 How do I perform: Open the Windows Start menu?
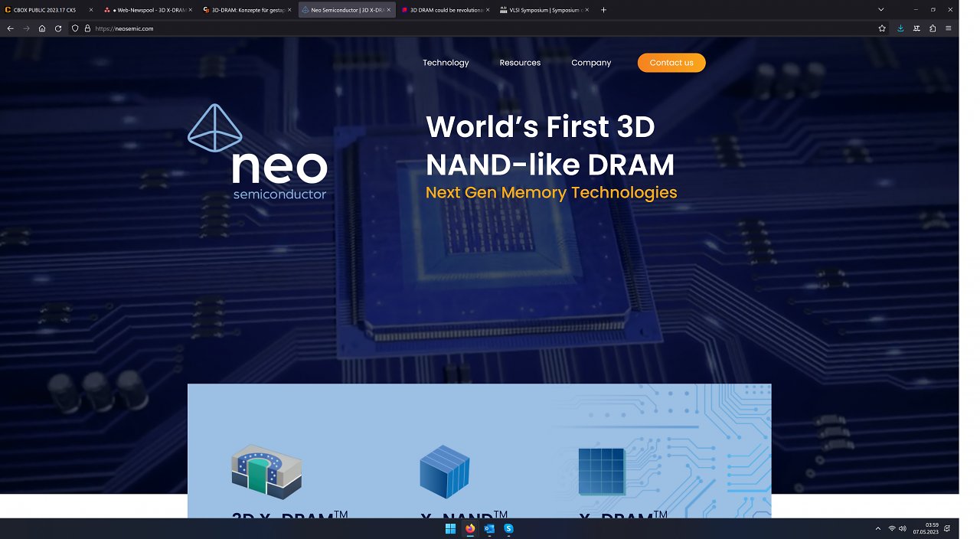(x=450, y=528)
